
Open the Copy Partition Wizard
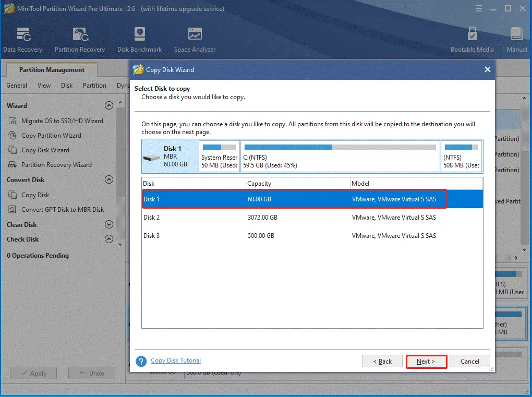pyautogui.click(x=53, y=135)
